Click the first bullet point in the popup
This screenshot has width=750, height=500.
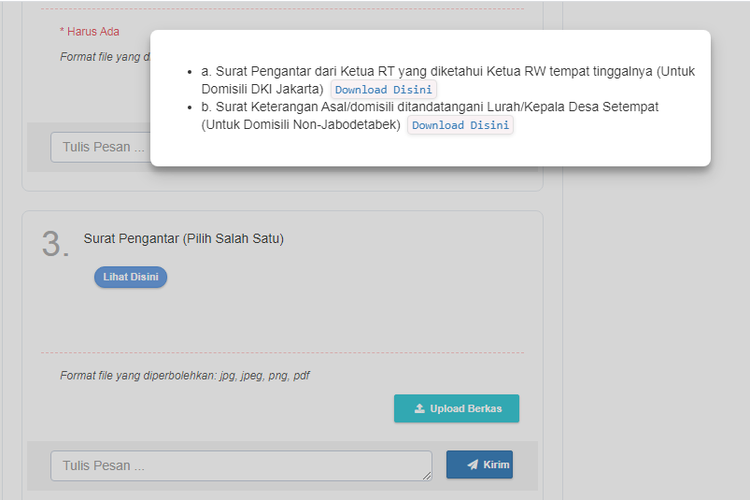[x=190, y=73]
